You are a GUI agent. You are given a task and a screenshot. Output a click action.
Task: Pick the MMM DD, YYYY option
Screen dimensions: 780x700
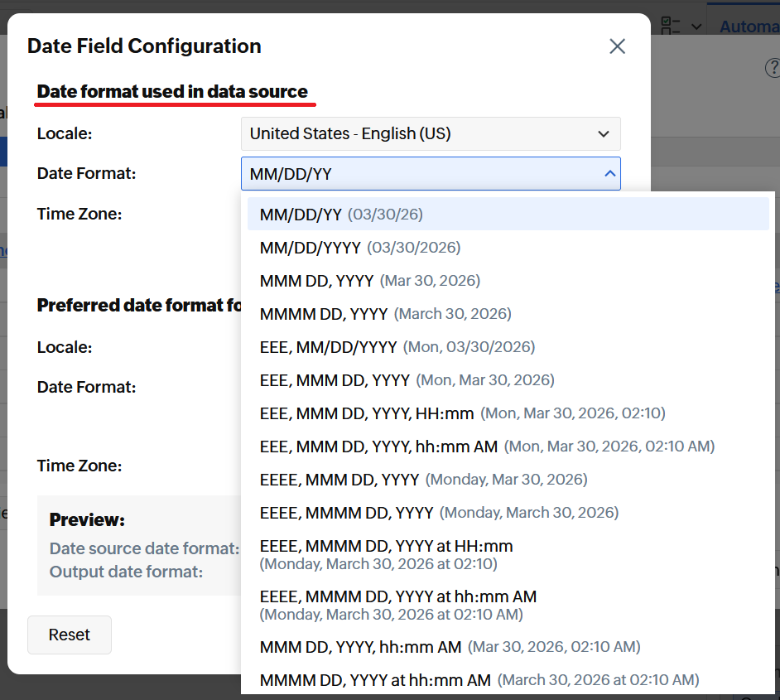coord(317,281)
